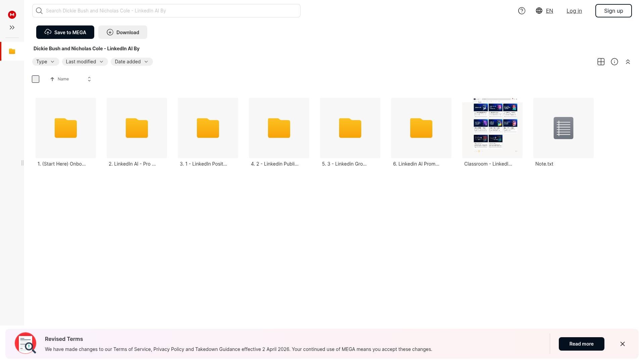Click the help question mark icon
This screenshot has height=362, width=644.
coord(522,11)
